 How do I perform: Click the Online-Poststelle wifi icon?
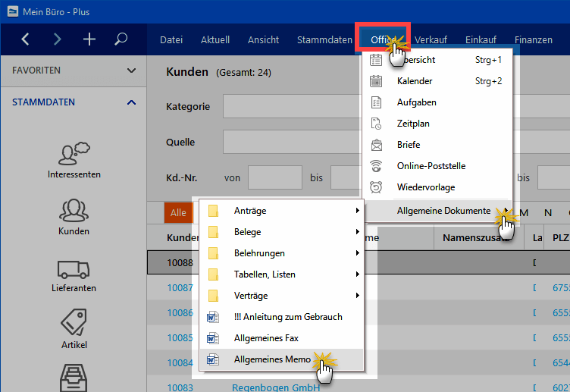[376, 166]
